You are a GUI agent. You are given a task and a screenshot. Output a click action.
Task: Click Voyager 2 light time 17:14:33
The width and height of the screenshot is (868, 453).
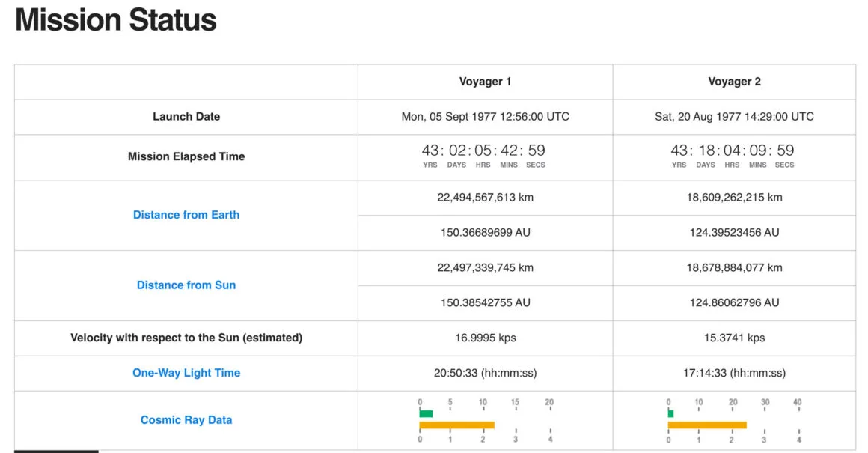click(734, 373)
